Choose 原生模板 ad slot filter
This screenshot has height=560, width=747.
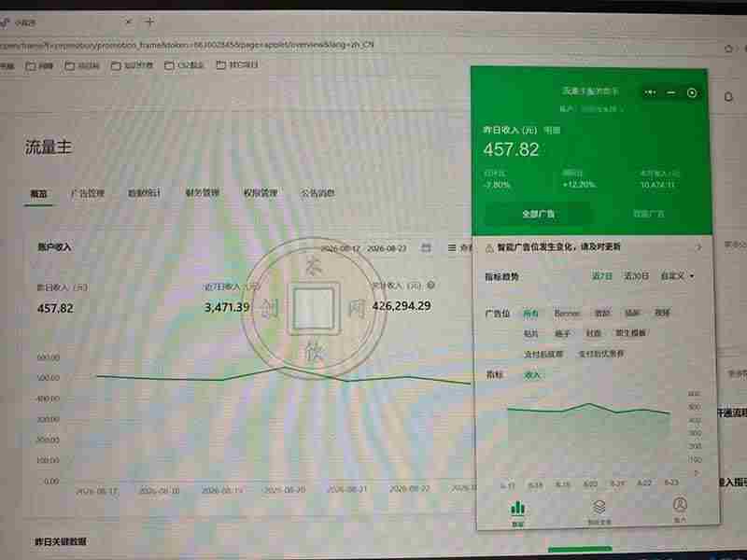(x=630, y=333)
